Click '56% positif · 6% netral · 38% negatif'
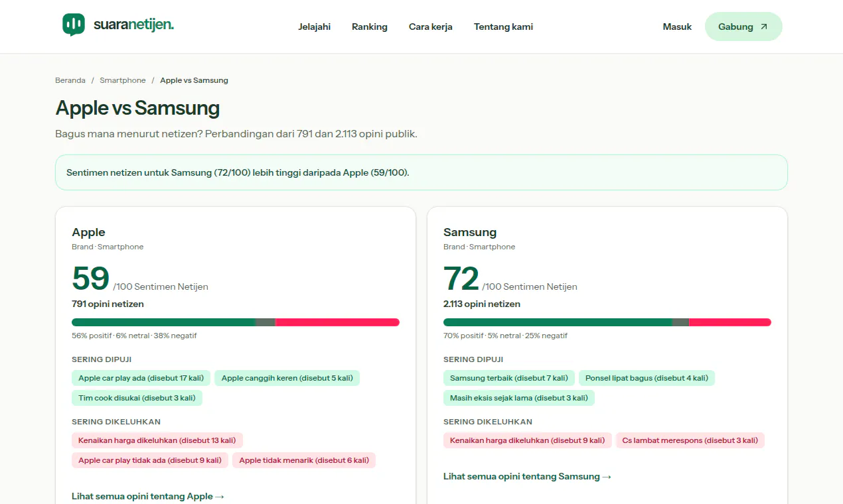843x504 pixels. [134, 336]
